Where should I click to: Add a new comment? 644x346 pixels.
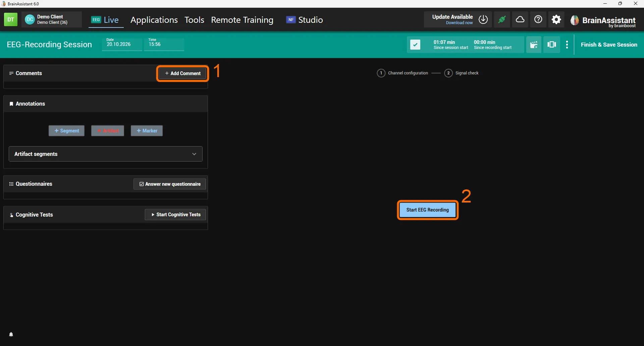pyautogui.click(x=183, y=73)
